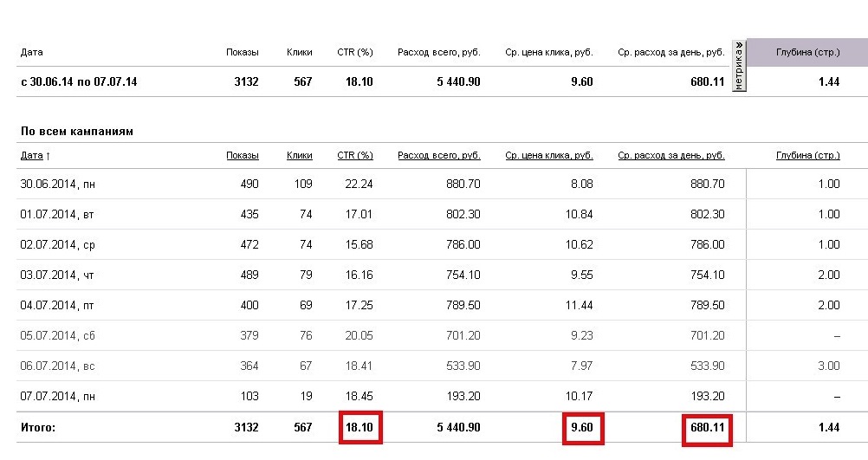The height and width of the screenshot is (460, 868).
Task: Click the period с 30.06.14 по 07.07.14
Action: pos(79,82)
